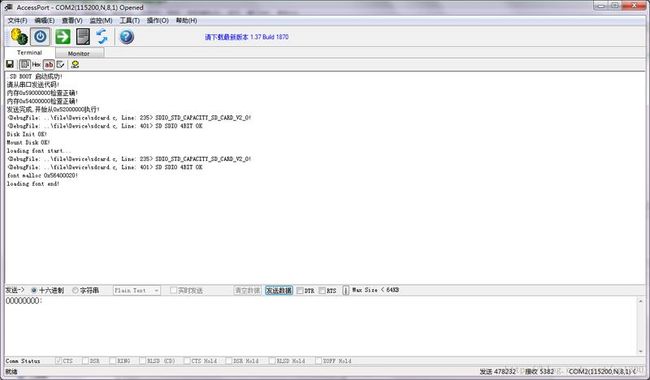The height and width of the screenshot is (380, 650).
Task: Click the 'Max Size < 64KB' label
Action: (376, 290)
